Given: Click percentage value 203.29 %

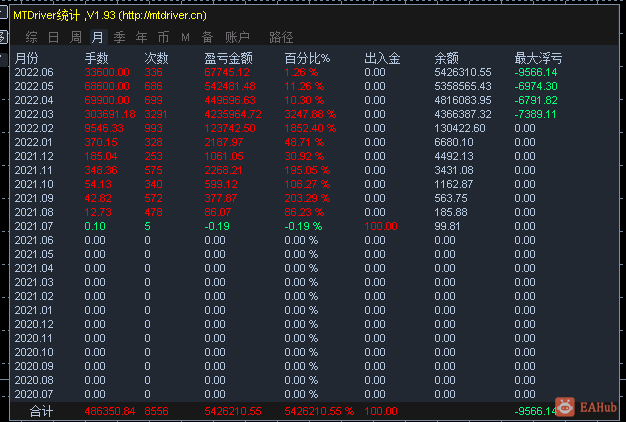Looking at the screenshot, I should (x=307, y=198).
